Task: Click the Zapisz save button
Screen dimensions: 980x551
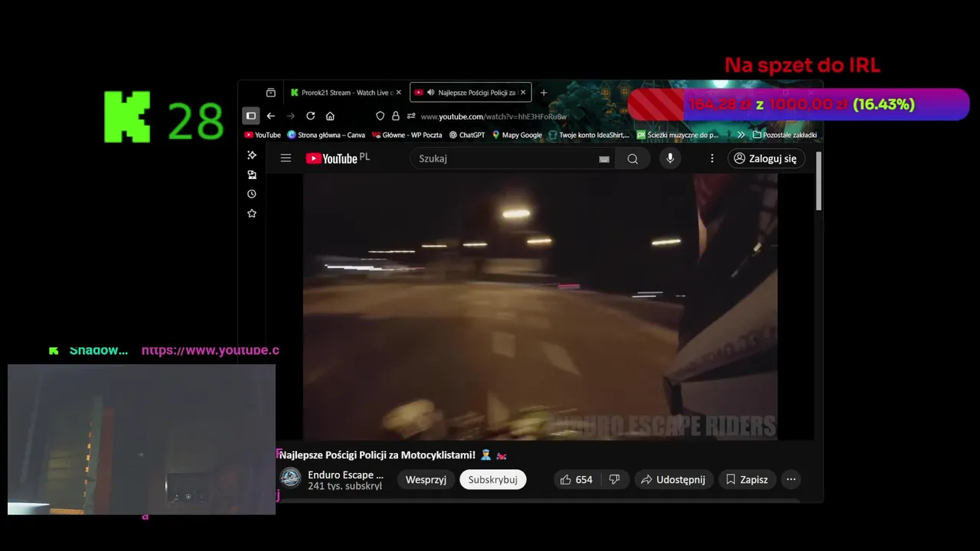Action: 746,480
